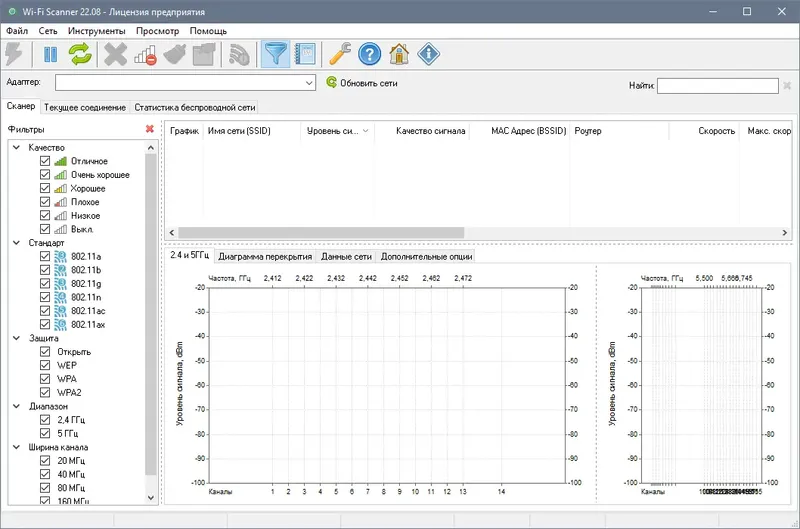
Task: Click the network list scroll right arrow
Action: (x=785, y=233)
